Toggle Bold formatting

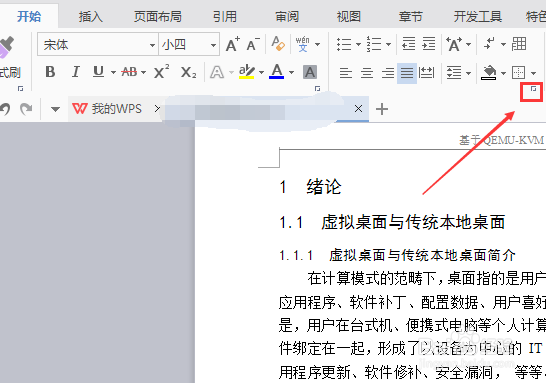coord(50,72)
